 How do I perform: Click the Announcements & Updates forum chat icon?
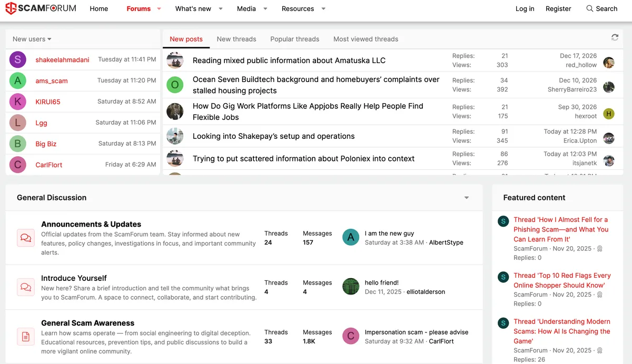coord(26,238)
